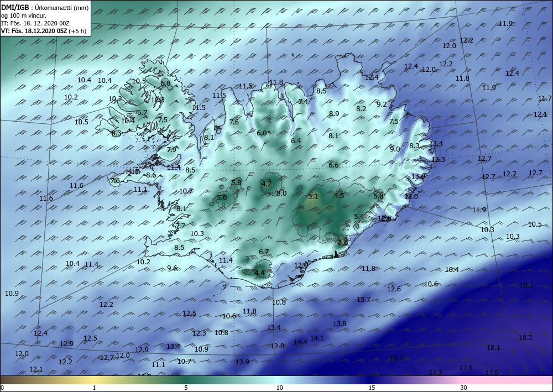This screenshot has height=392, width=553.
Task: Click the map value '9.6'
Action: coord(172,268)
